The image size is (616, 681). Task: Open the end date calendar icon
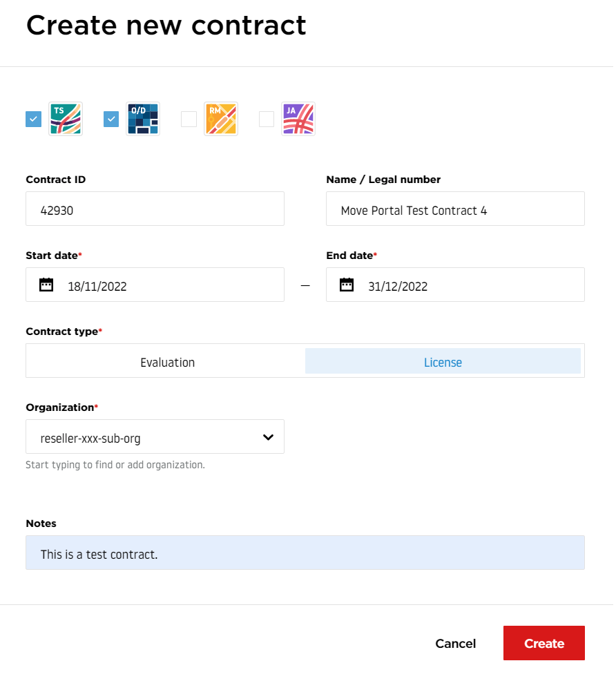click(x=347, y=286)
